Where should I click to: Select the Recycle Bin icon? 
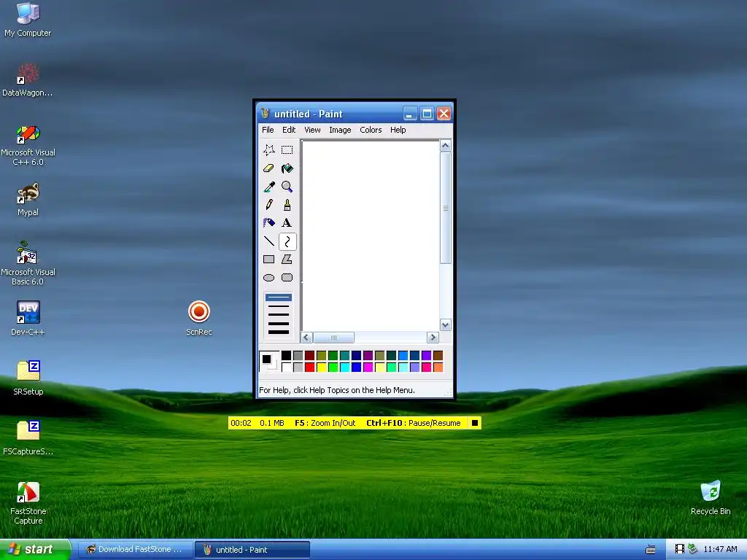pos(711,497)
